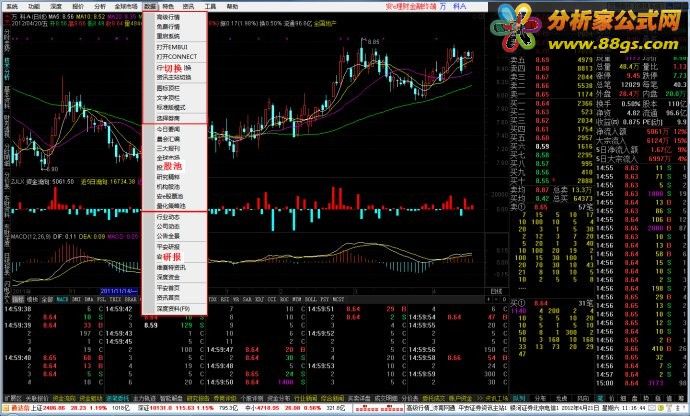
Task: Select 打开CONNECT menu entry
Action: [x=175, y=56]
